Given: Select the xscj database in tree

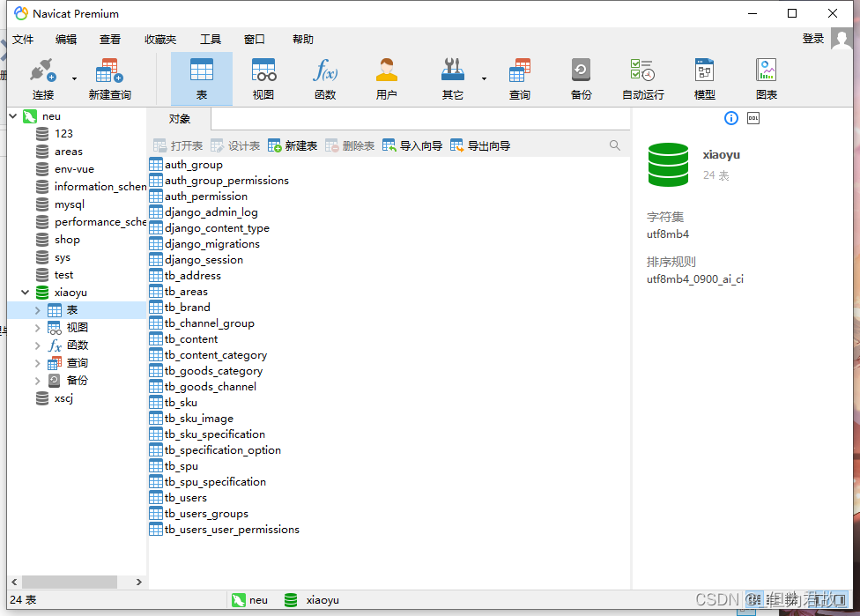Looking at the screenshot, I should click(63, 398).
